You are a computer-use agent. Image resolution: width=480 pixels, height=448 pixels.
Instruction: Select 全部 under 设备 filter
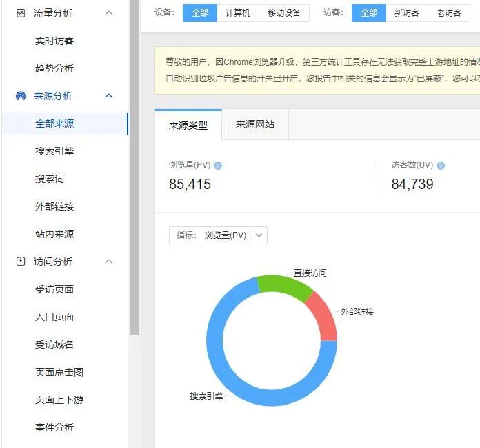tap(200, 13)
